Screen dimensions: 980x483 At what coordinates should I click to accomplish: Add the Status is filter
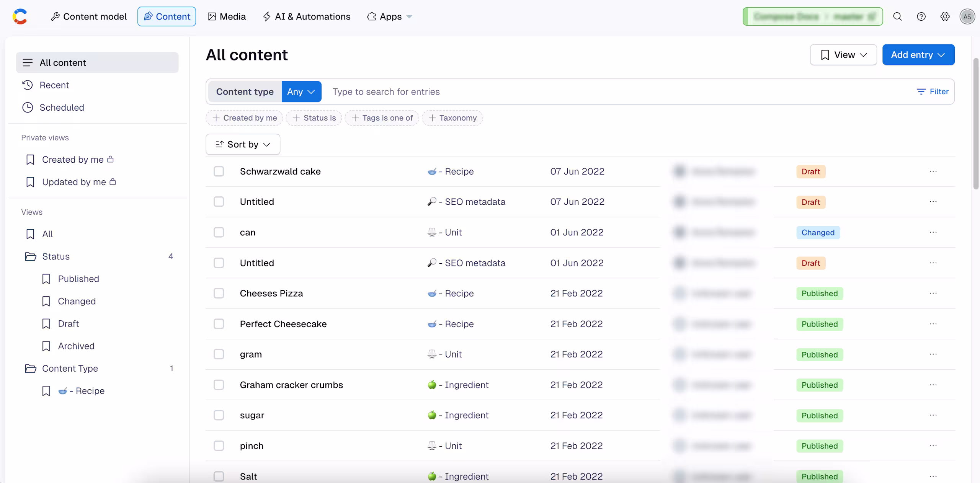click(x=314, y=118)
